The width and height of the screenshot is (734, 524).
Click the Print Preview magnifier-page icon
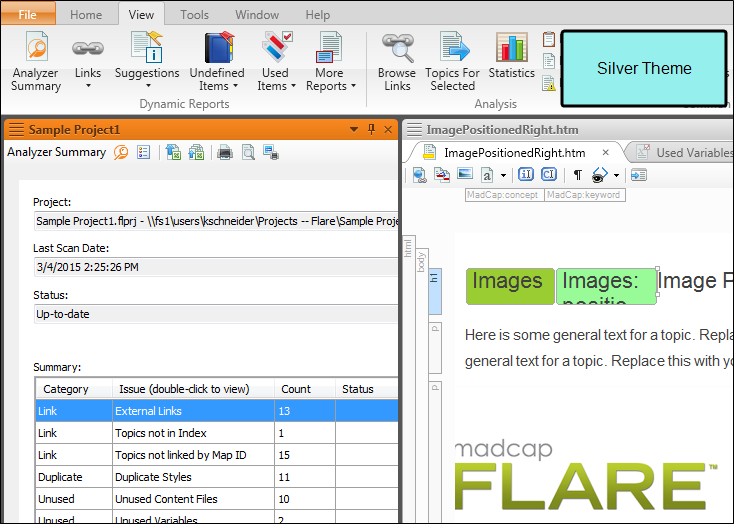coord(248,153)
